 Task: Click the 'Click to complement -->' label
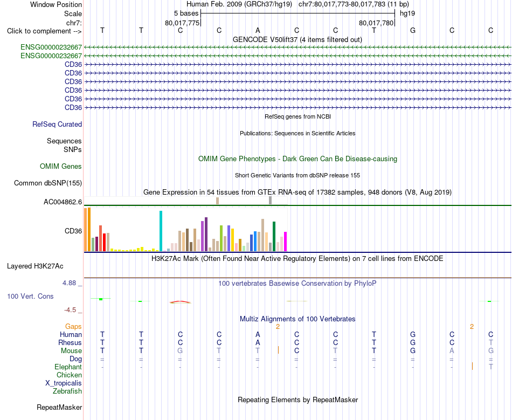[x=44, y=31]
